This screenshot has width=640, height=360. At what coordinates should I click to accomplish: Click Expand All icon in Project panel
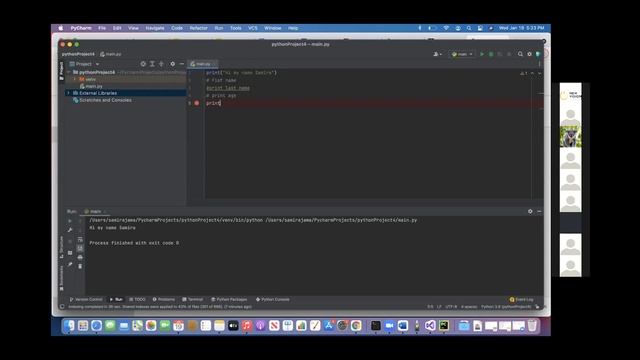152,64
